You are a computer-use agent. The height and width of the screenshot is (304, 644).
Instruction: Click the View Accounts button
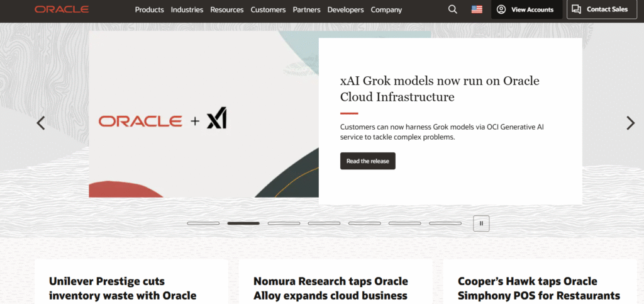pos(527,9)
